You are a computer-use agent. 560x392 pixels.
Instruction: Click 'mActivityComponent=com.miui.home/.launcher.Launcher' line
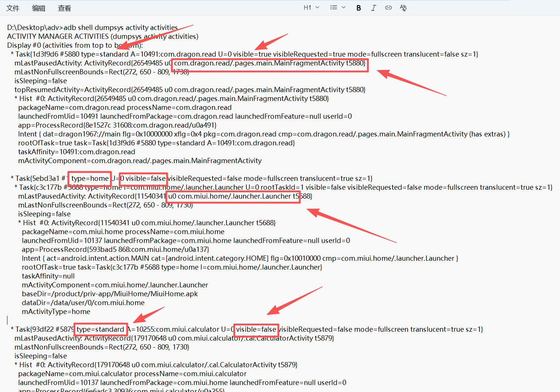[115, 285]
